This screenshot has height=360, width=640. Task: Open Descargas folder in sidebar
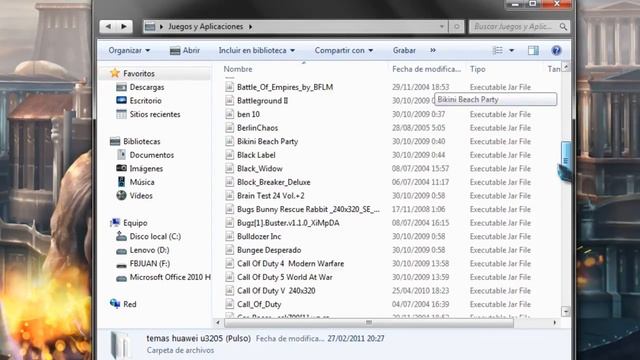pyautogui.click(x=147, y=87)
